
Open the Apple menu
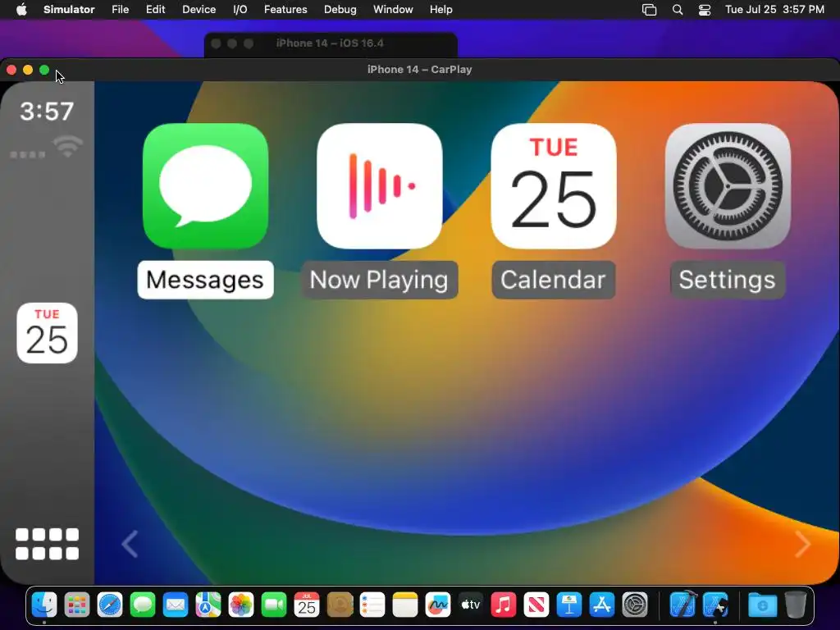click(x=21, y=10)
